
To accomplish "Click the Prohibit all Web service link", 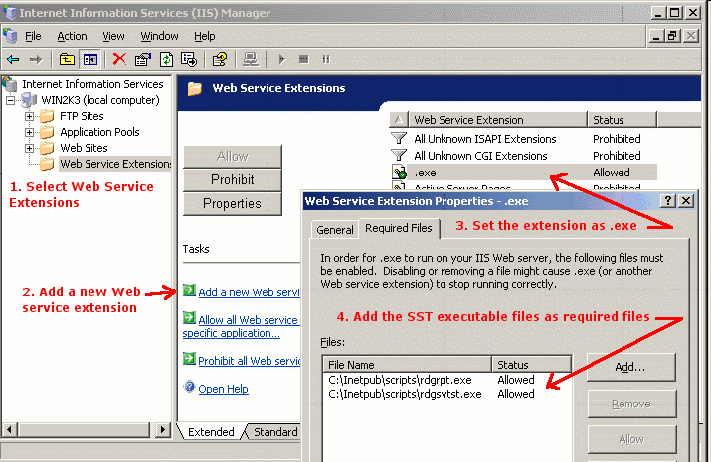I will [249, 361].
